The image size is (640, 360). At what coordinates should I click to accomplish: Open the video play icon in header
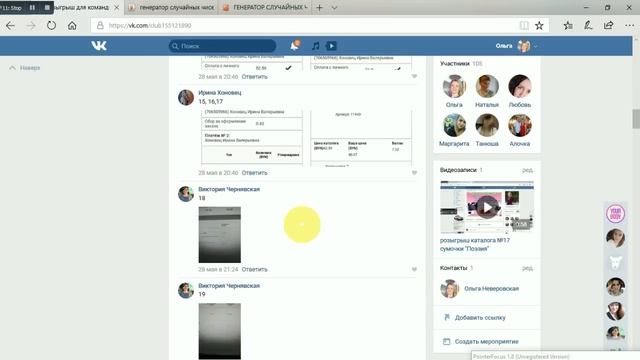click(x=331, y=46)
